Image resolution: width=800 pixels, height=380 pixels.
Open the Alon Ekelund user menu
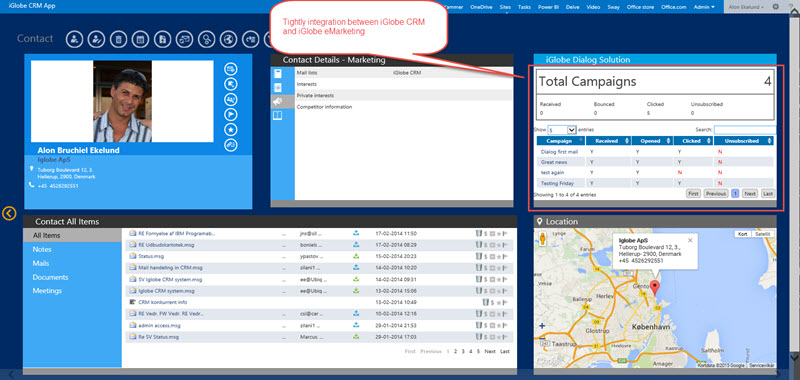(746, 7)
